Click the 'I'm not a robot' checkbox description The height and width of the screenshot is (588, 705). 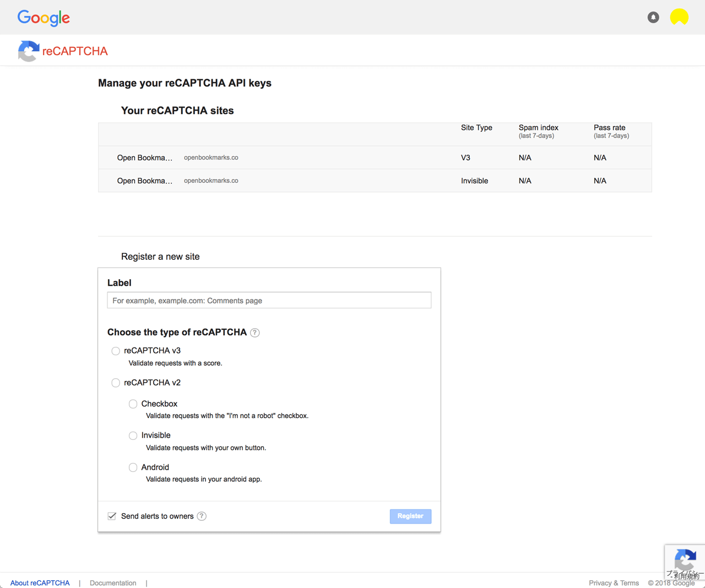point(227,416)
